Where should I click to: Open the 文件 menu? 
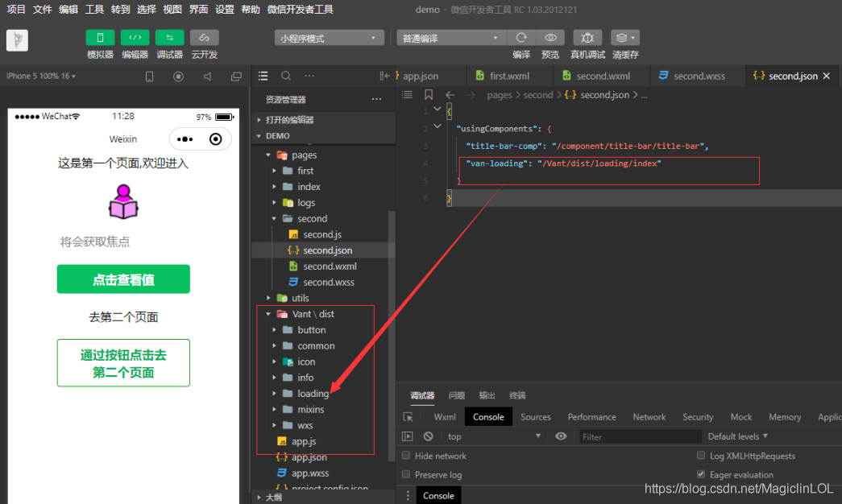43,9
